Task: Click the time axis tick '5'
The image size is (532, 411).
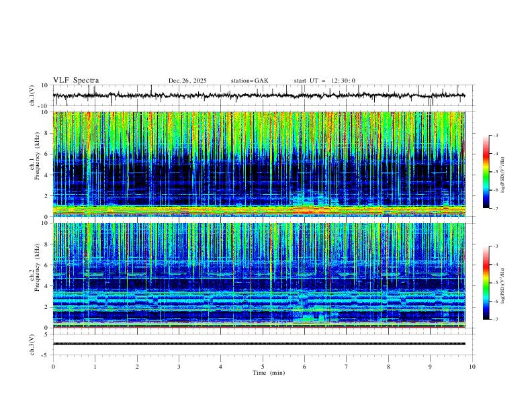Action: tap(263, 367)
